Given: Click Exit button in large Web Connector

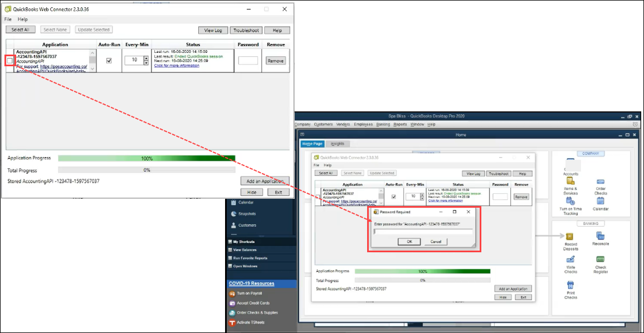Looking at the screenshot, I should 279,192.
